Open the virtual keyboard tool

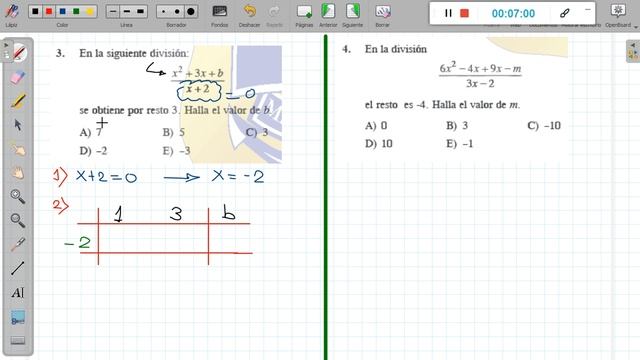(x=18, y=340)
